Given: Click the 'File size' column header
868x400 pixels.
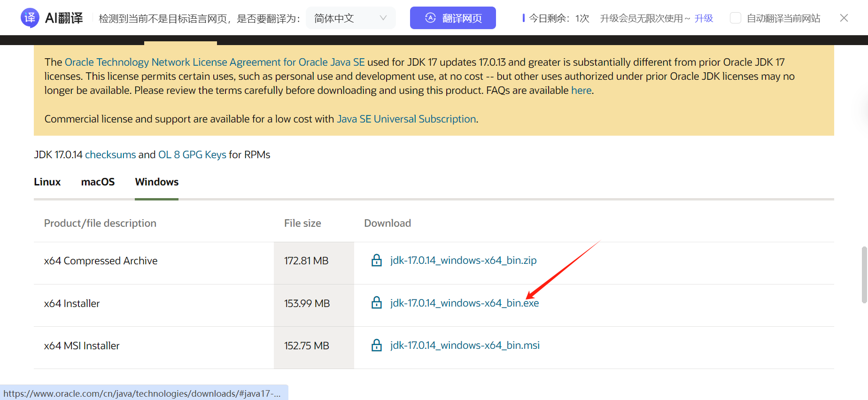Looking at the screenshot, I should pos(302,223).
